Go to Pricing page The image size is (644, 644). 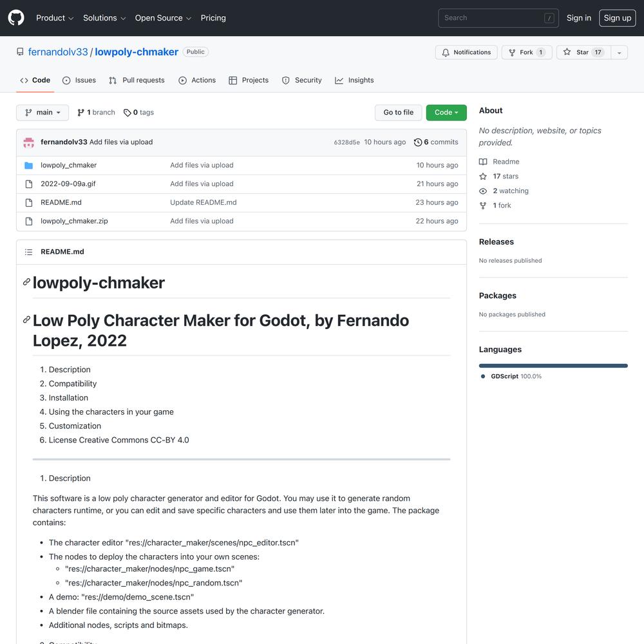click(213, 17)
